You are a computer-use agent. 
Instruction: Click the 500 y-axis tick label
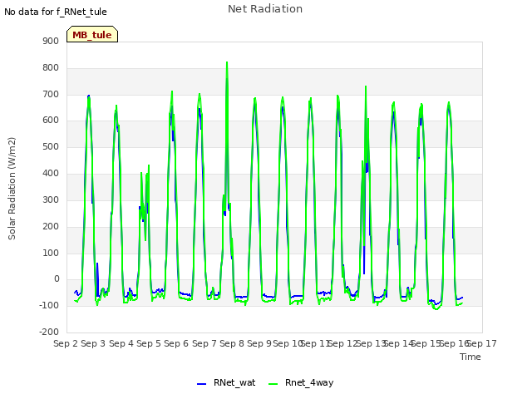pyautogui.click(x=51, y=147)
